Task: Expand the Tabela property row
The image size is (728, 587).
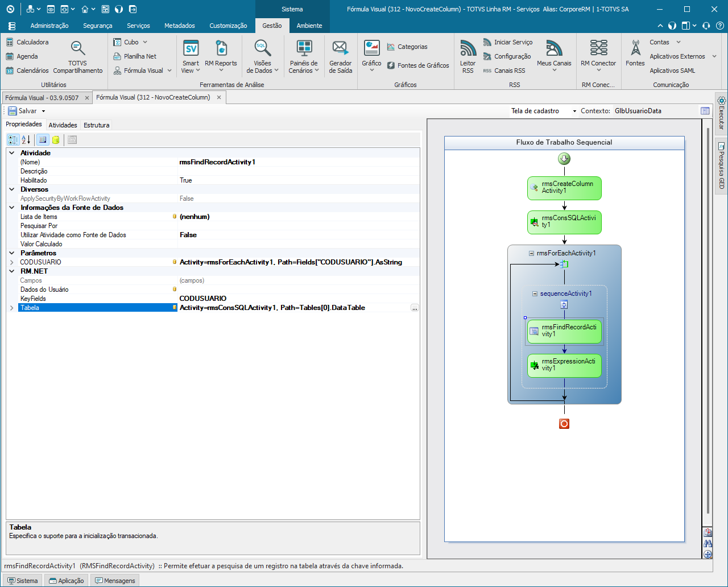Action: click(11, 308)
